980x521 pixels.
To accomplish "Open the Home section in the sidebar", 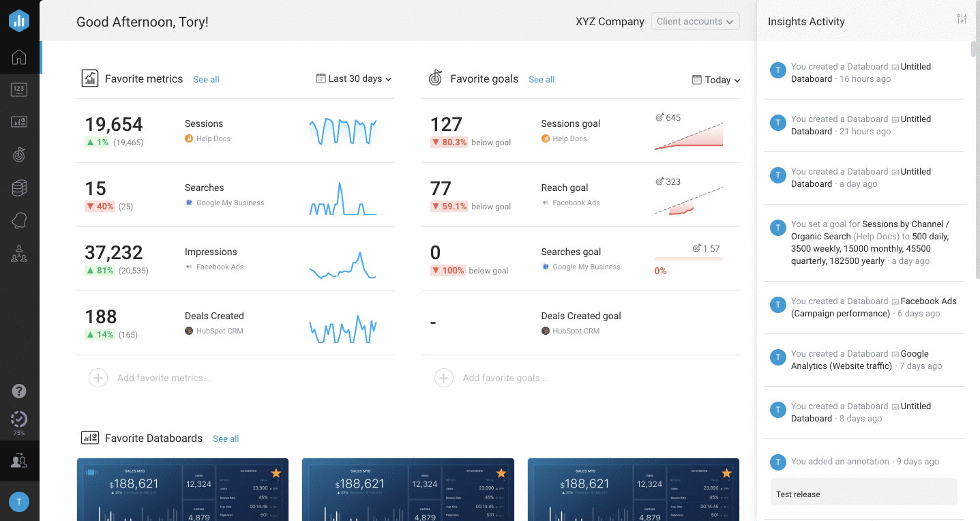I will 19,57.
